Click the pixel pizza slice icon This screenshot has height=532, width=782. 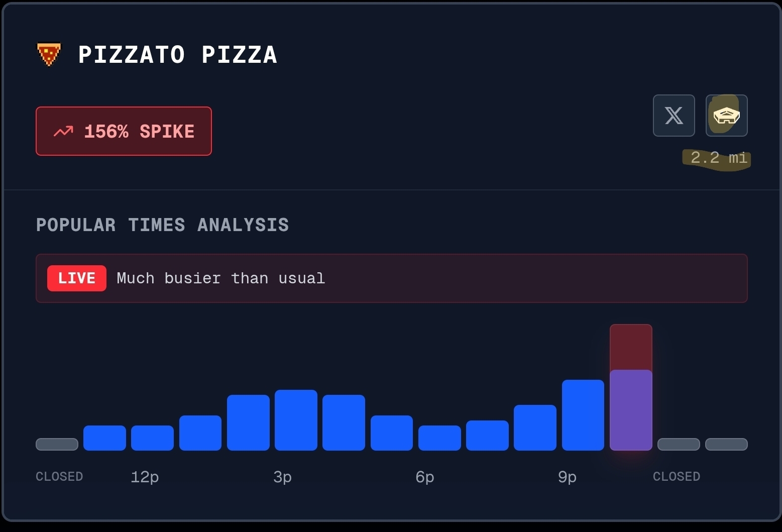tap(49, 54)
